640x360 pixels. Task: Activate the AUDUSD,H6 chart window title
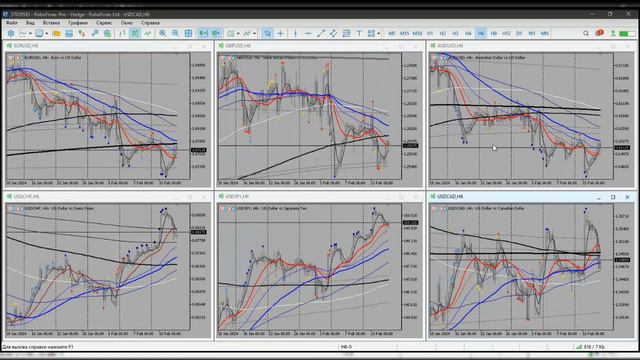(x=450, y=46)
